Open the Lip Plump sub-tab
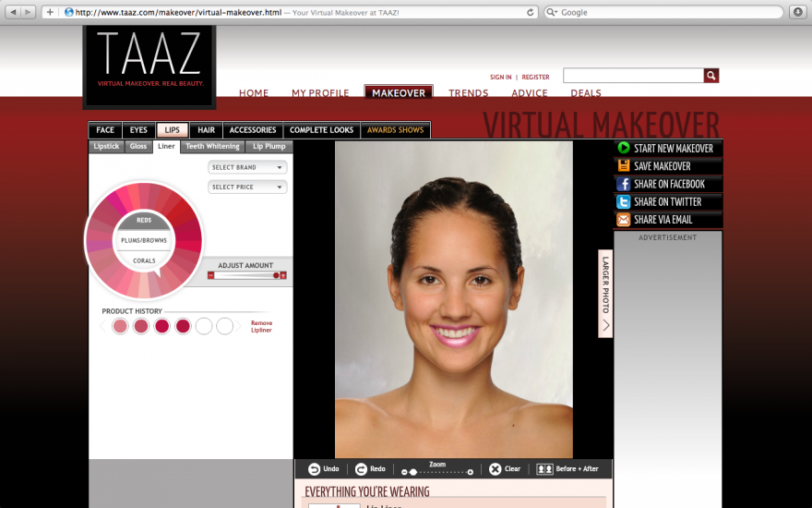 point(269,147)
